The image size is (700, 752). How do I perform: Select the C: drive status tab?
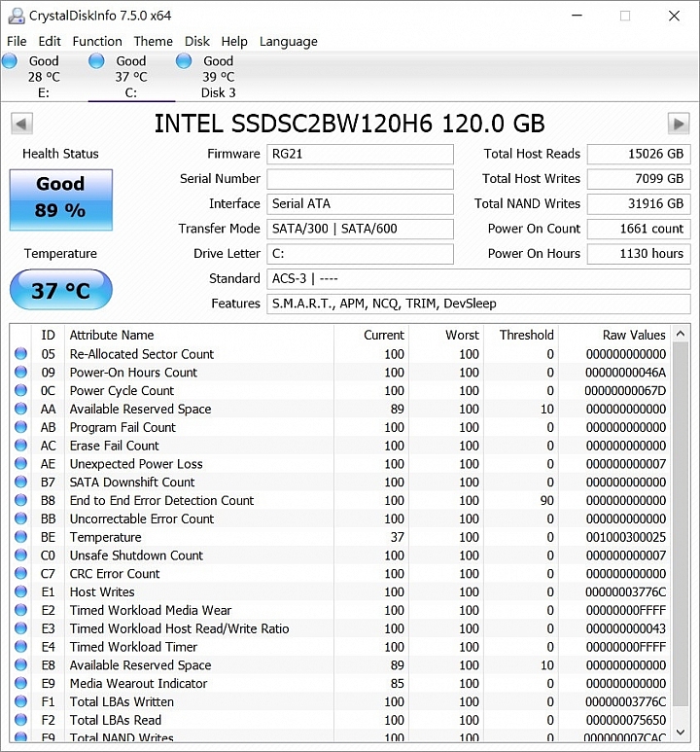click(x=131, y=77)
